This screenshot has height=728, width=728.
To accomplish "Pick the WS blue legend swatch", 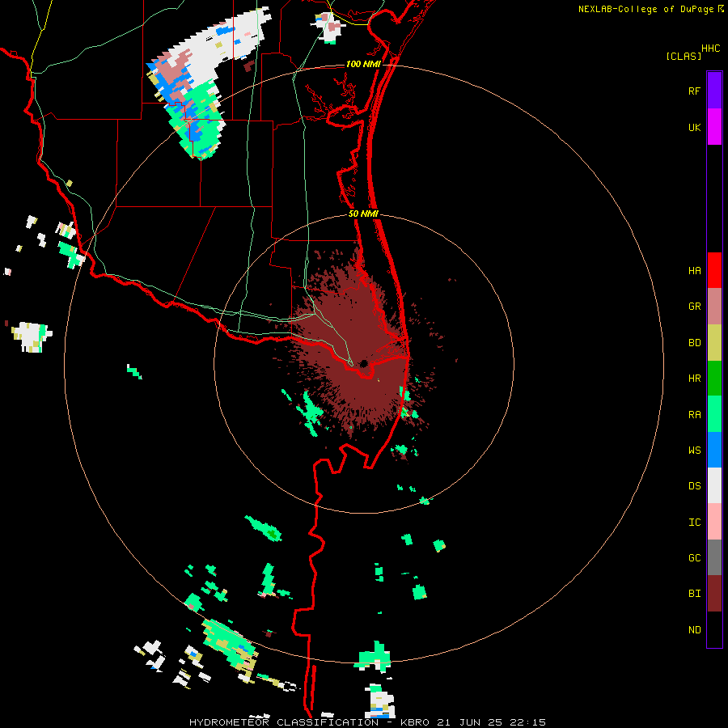I will coord(714,450).
